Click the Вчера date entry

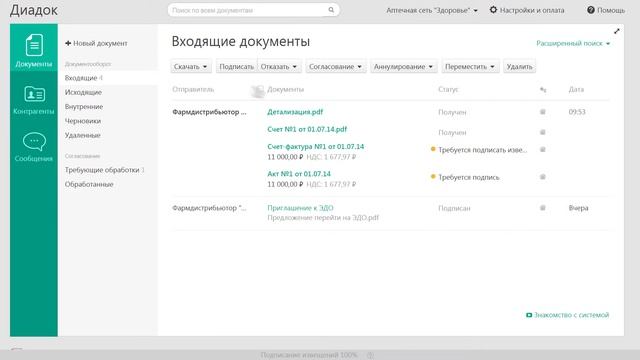[x=578, y=208]
